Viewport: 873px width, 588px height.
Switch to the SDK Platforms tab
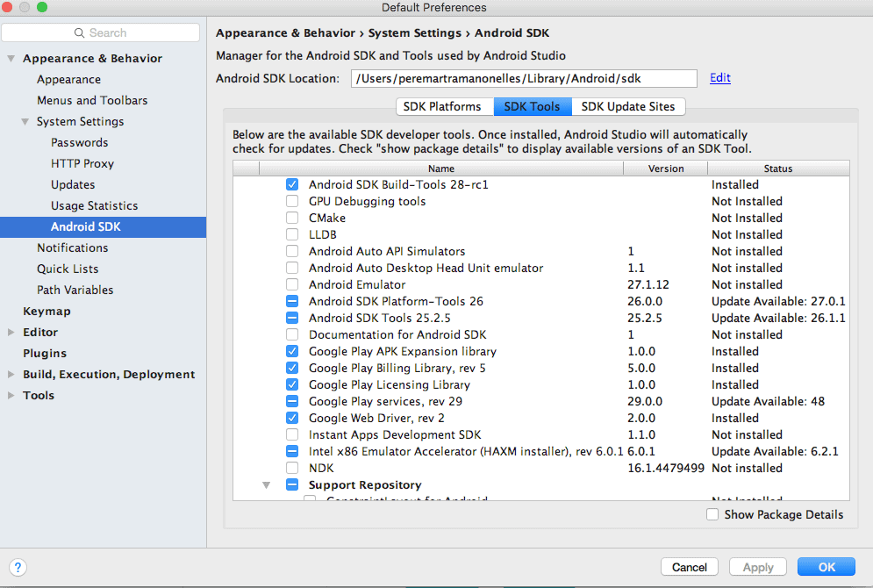click(445, 106)
